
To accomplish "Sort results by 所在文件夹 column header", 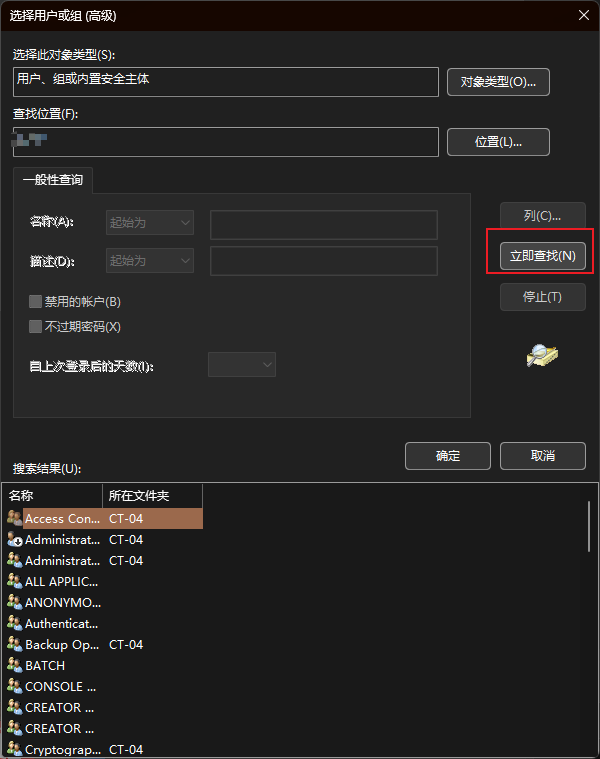I will tap(152, 496).
